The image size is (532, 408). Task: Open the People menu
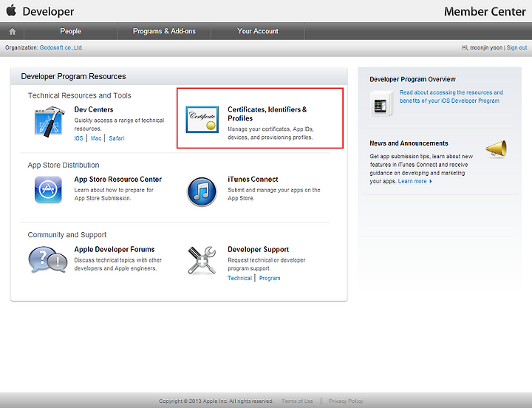(71, 31)
